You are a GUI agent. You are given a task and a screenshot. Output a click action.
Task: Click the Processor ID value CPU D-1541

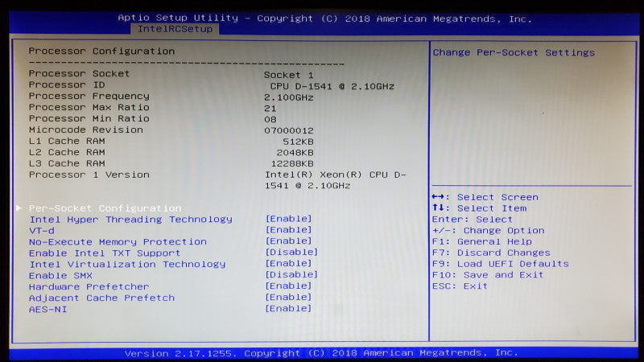(x=332, y=86)
